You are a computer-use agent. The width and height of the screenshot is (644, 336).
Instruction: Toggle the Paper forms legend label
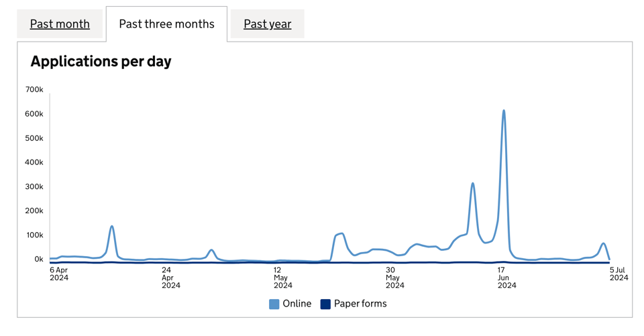click(360, 304)
